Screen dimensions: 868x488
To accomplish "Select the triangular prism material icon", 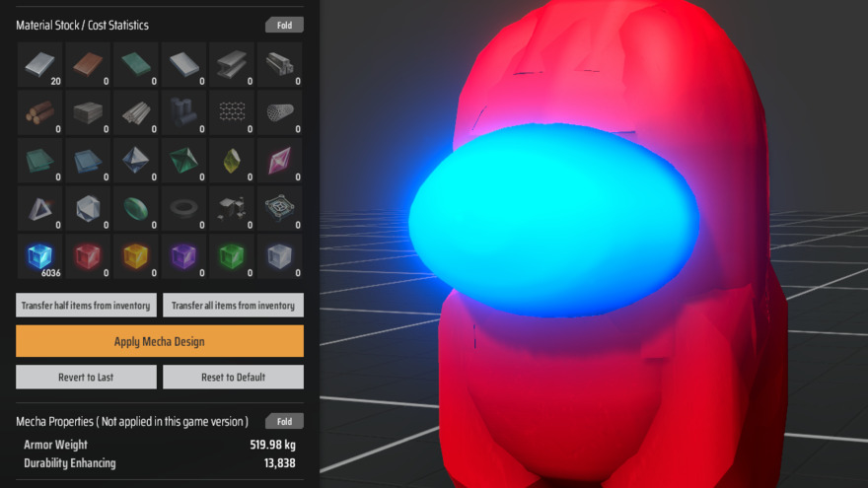I will coord(39,208).
